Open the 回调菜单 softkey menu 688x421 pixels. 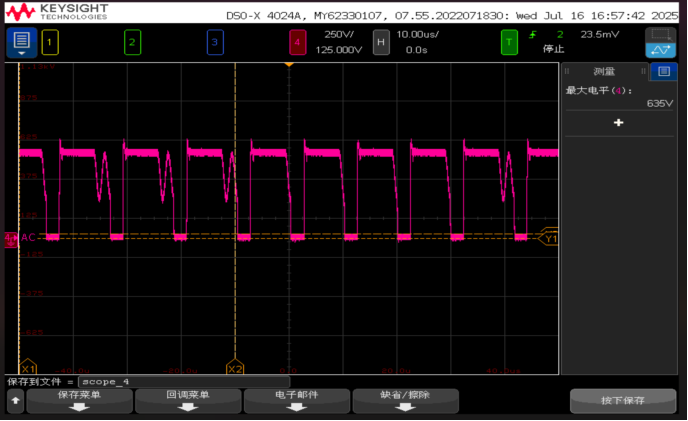tap(188, 401)
